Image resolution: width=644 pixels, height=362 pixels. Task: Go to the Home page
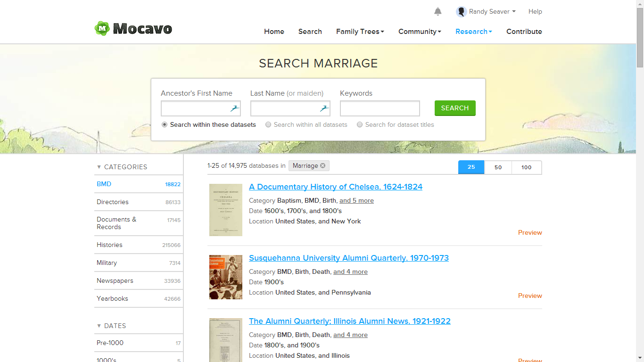point(274,32)
